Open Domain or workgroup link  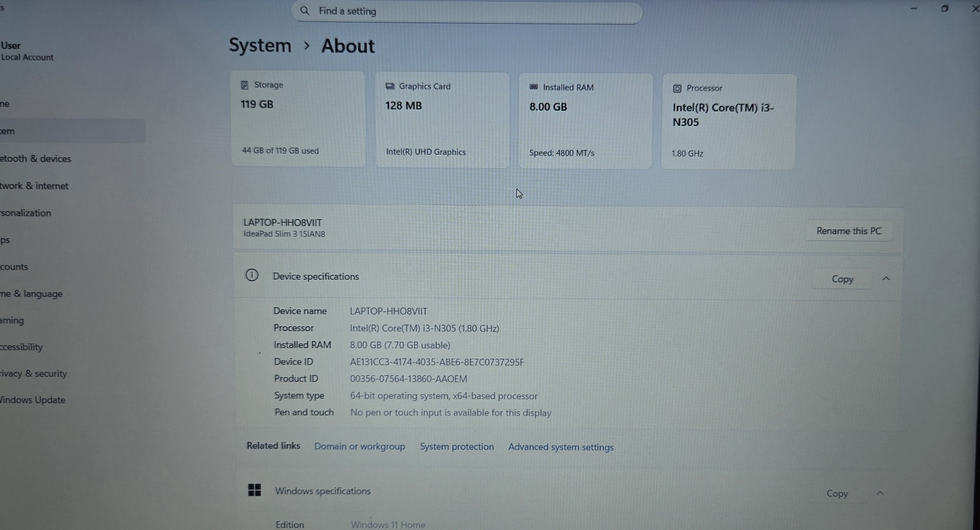360,446
